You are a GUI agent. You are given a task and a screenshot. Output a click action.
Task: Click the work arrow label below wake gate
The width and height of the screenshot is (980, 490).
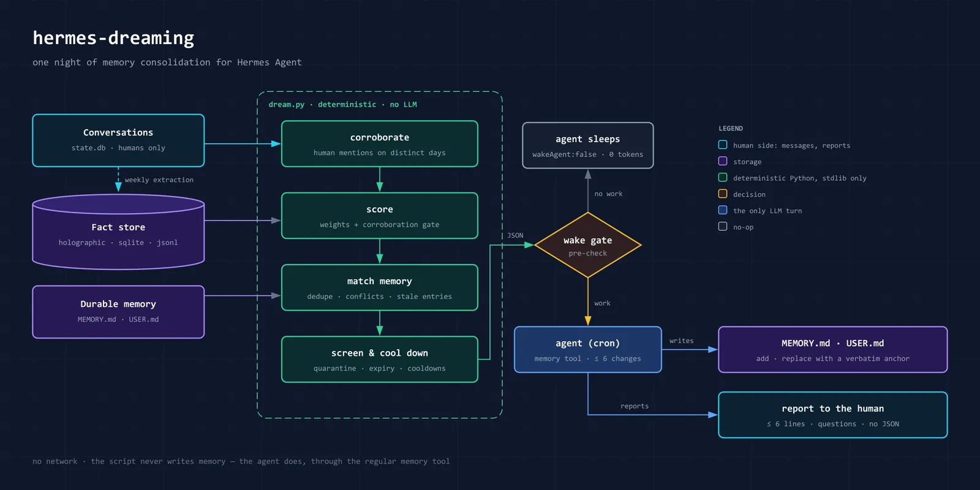[602, 303]
